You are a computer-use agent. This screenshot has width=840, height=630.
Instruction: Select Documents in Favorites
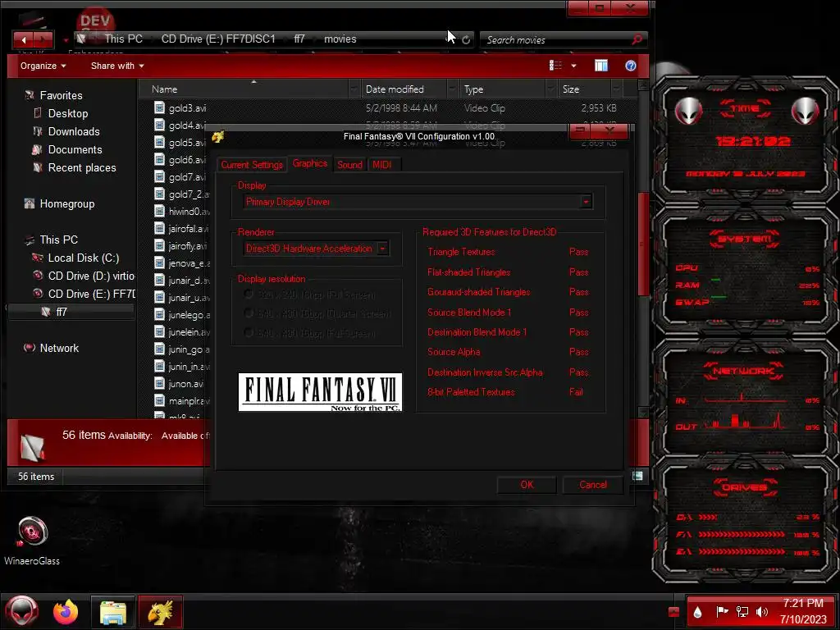pos(75,150)
